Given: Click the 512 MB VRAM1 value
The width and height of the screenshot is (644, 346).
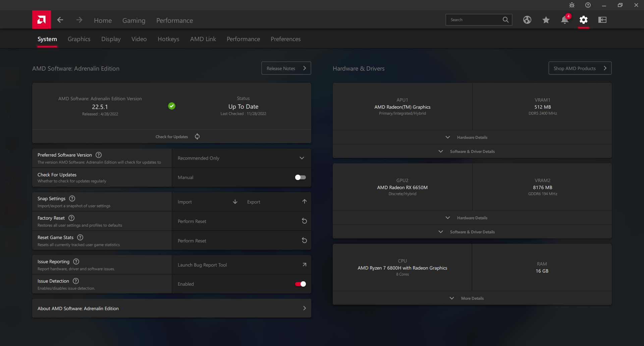Looking at the screenshot, I should pyautogui.click(x=543, y=107).
